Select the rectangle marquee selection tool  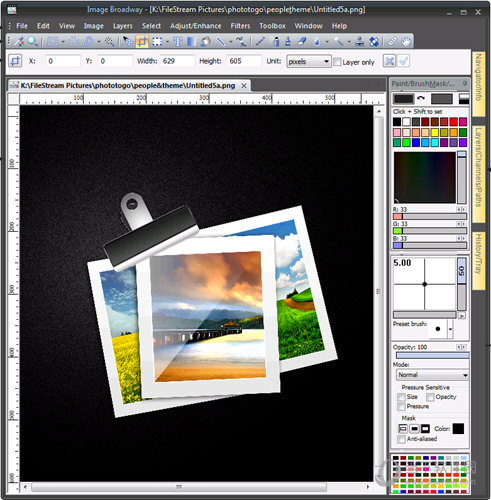53,42
